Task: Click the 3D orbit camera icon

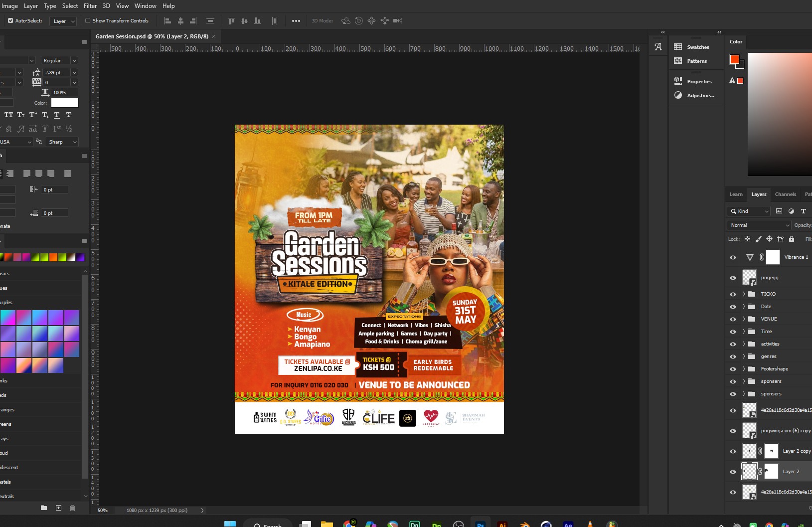Action: click(x=345, y=21)
